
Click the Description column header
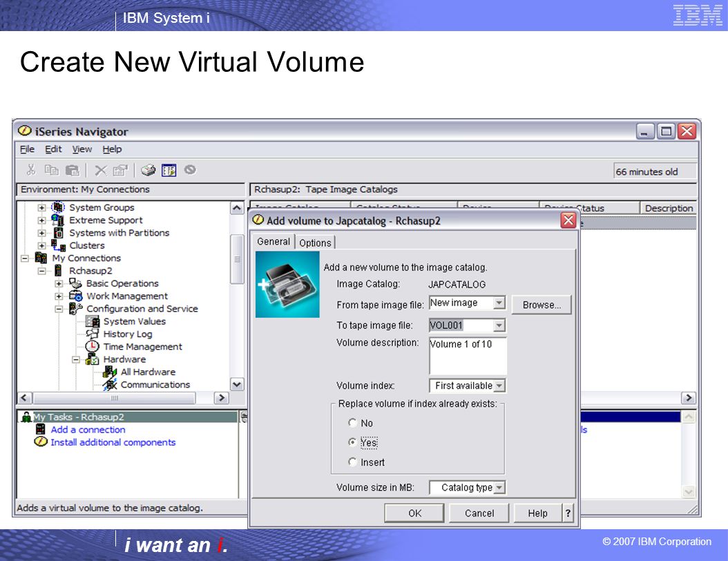pos(668,208)
